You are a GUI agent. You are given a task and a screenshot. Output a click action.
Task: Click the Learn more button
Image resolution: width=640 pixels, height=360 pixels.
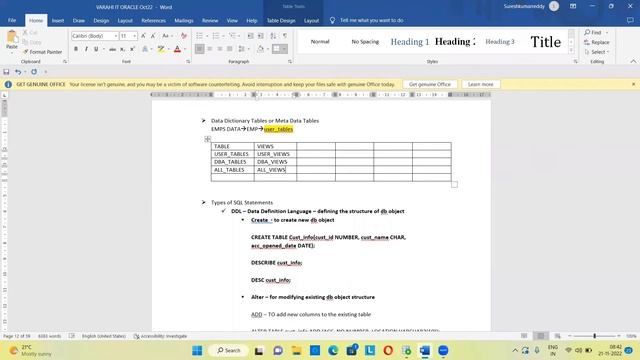(x=480, y=84)
